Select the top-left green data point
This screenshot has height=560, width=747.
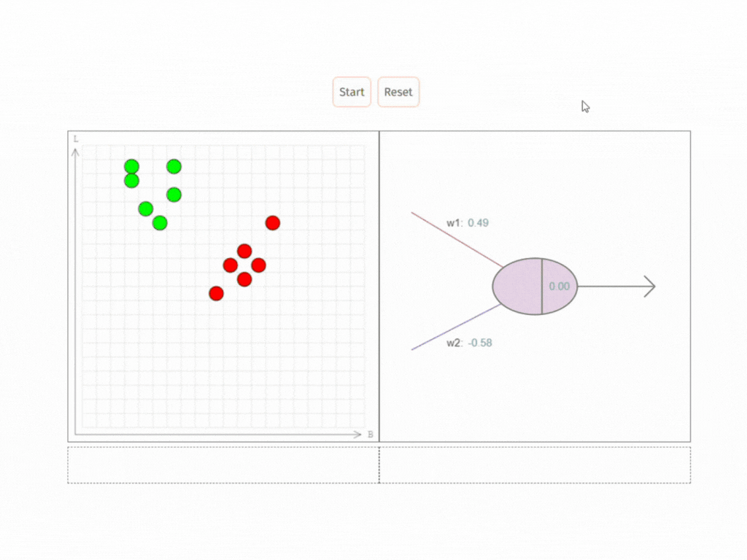[x=131, y=166]
